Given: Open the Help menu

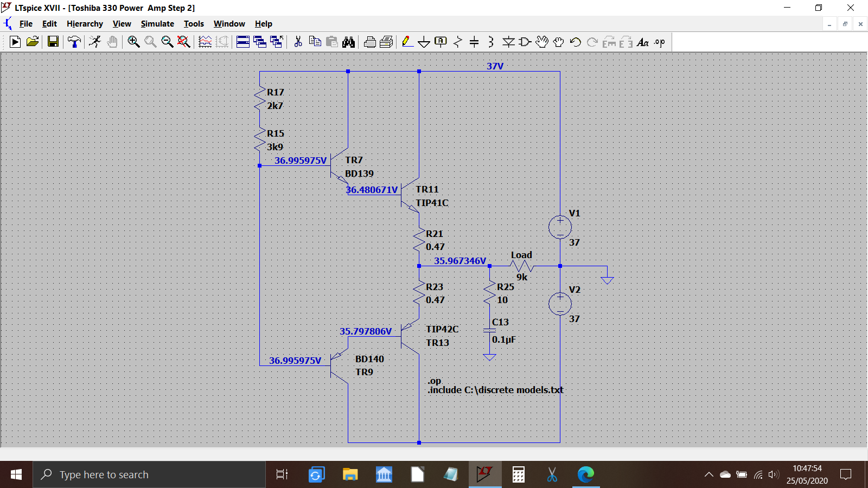Looking at the screenshot, I should point(264,24).
